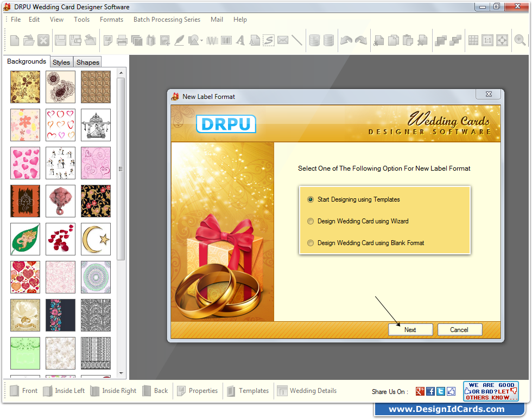532x419 pixels.
Task: Click the barcode toolbar icon
Action: click(226, 41)
